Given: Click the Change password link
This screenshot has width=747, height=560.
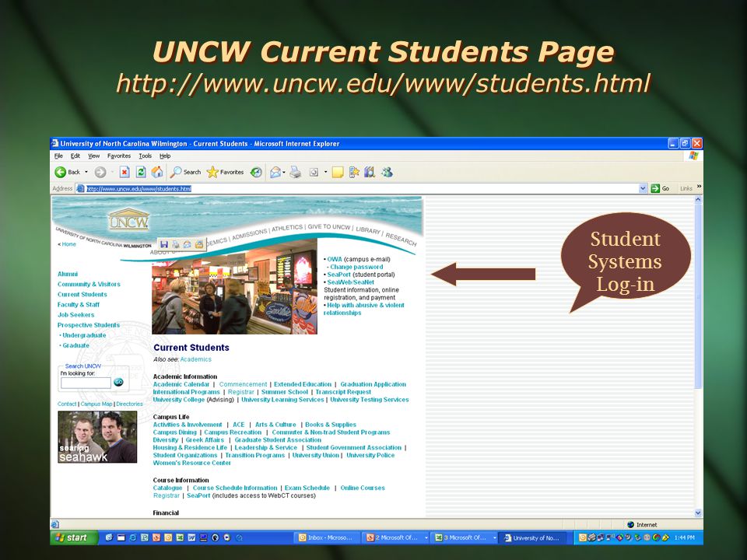Looking at the screenshot, I should tap(356, 267).
